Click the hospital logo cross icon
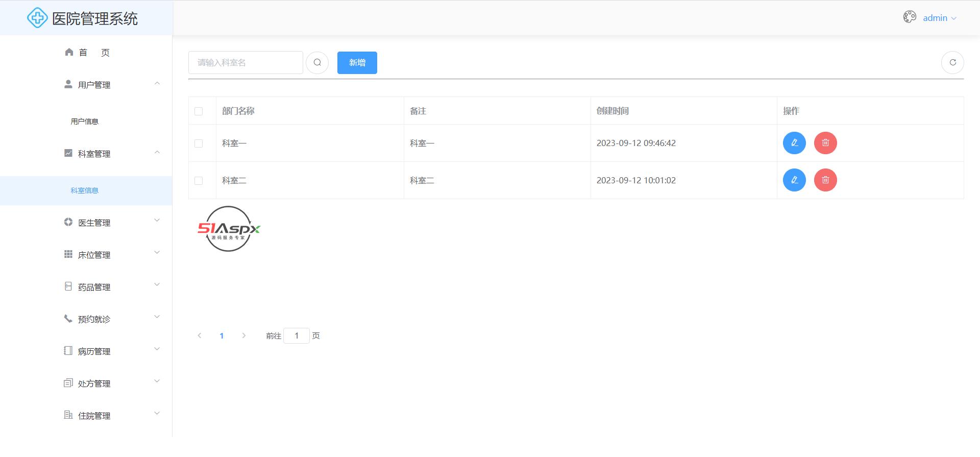Screen dimensions: 980x457 coord(37,18)
